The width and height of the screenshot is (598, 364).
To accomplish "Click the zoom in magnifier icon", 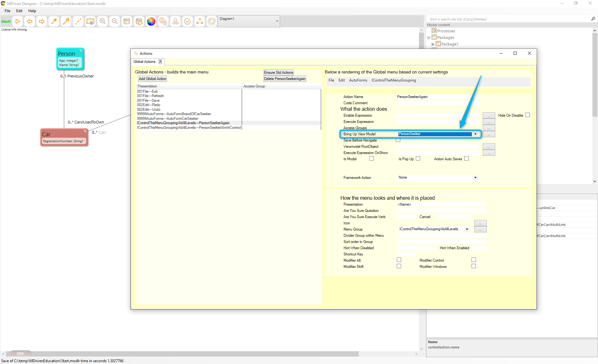I will pos(102,21).
